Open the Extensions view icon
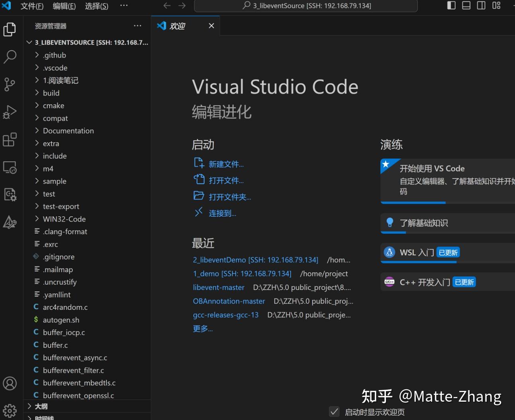The height and width of the screenshot is (420, 515). [x=10, y=139]
